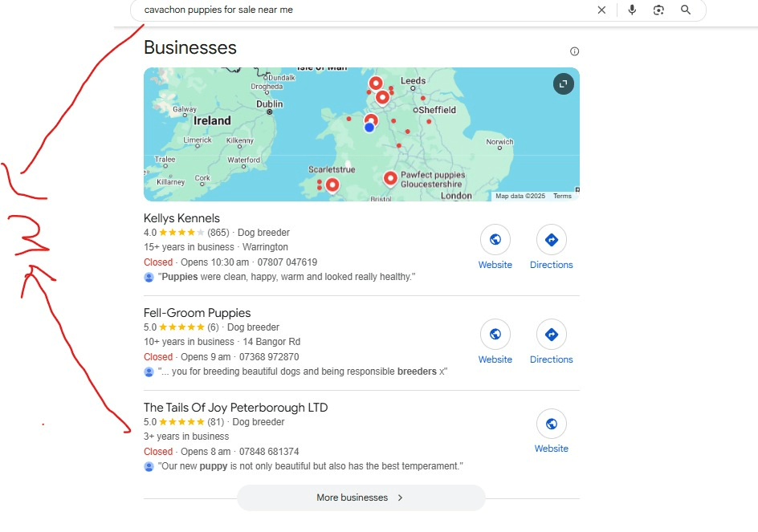Select the Pawfect puppies Gloucestershire map pin
The width and height of the screenshot is (758, 532).
click(x=390, y=178)
